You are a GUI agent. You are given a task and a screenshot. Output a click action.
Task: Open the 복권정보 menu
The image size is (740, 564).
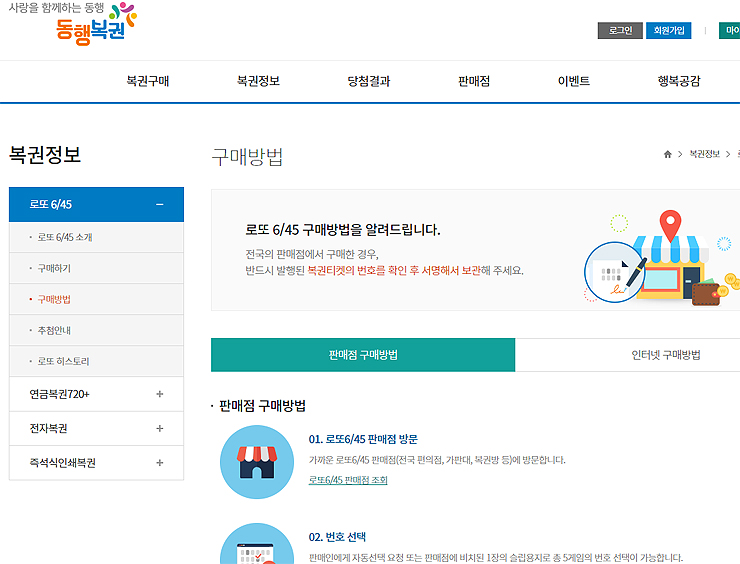point(258,81)
